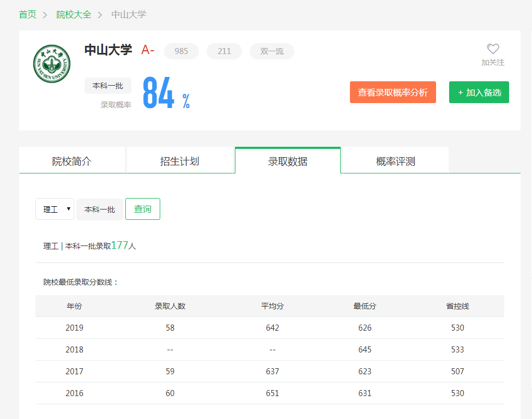This screenshot has height=419, width=532.
Task: Click the 211 tag
Action: (224, 51)
